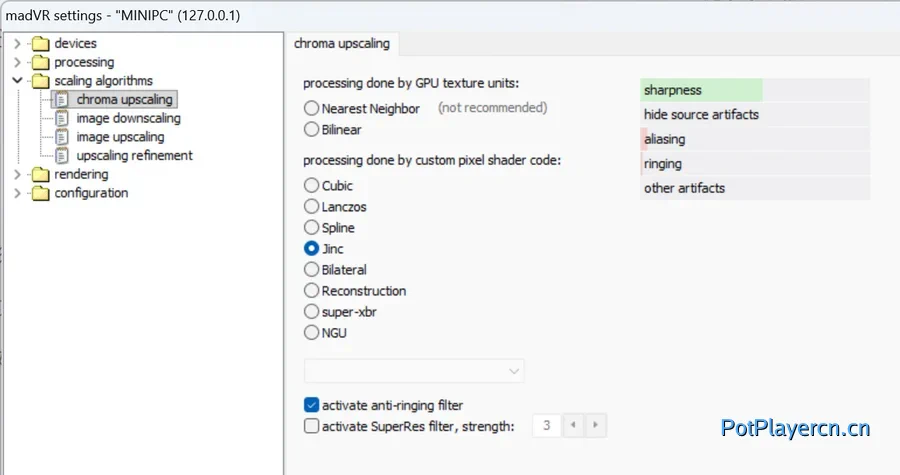
Task: Click the devices folder icon
Action: (40, 44)
